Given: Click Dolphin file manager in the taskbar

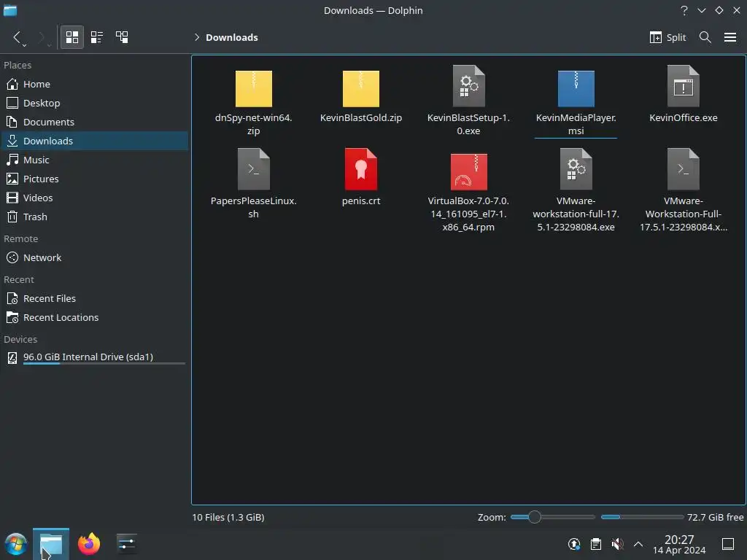Looking at the screenshot, I should point(51,544).
